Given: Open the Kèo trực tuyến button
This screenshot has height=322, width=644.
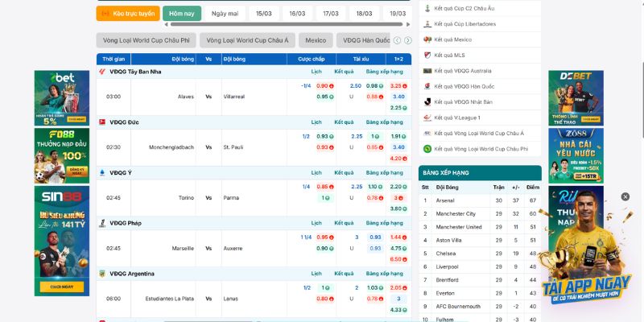Looking at the screenshot, I should pos(127,14).
